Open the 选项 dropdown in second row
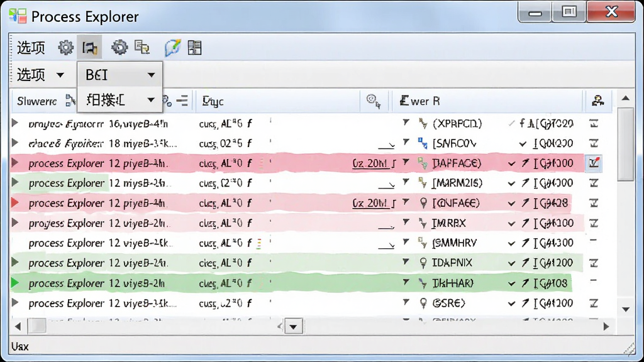Viewport: 644px width, 362px height. click(x=40, y=75)
